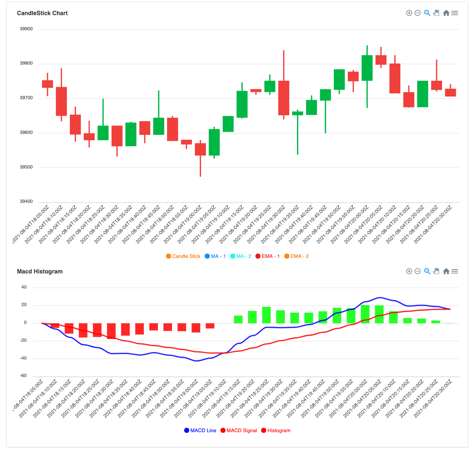Click the red candle at 19:00
476x449 pixels.
(x=200, y=149)
